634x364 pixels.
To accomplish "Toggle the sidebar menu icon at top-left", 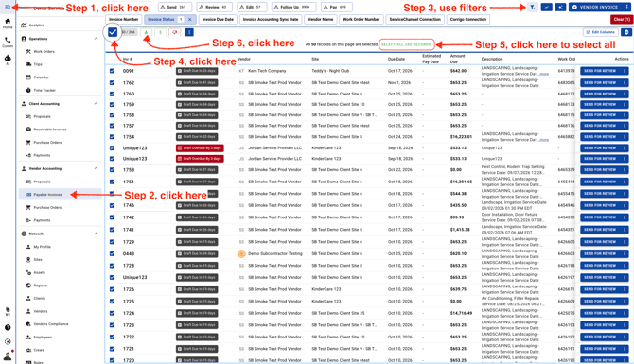I will click(x=8, y=7).
